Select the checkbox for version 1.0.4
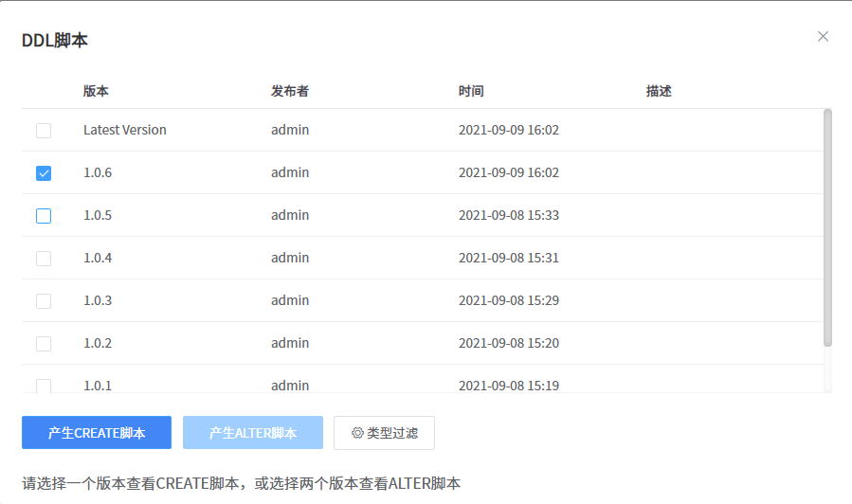852x504 pixels. [x=44, y=259]
